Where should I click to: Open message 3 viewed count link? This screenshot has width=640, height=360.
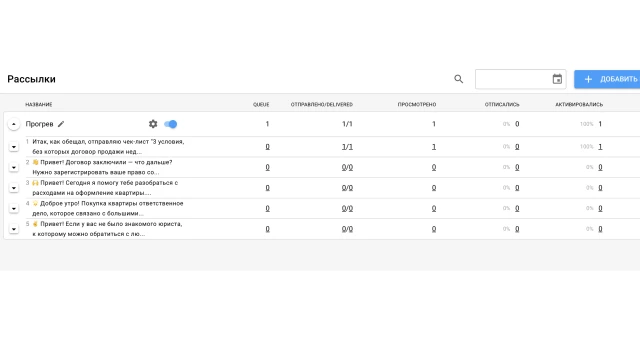tap(434, 188)
